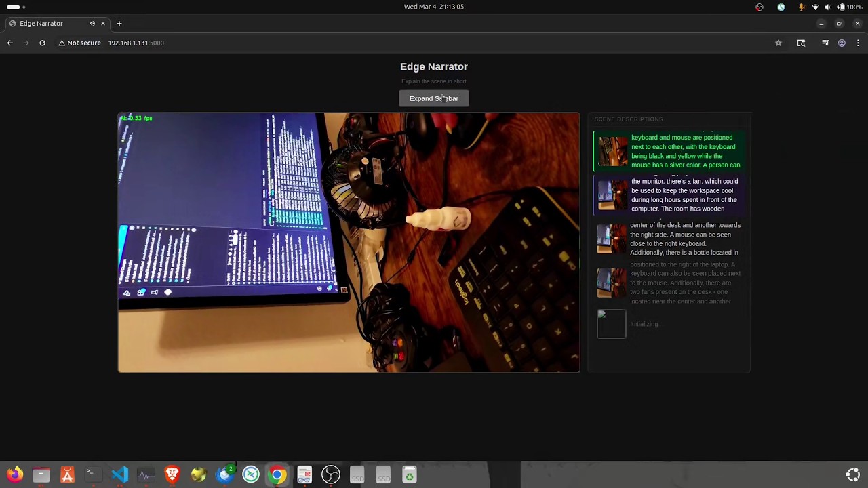Open the first SSD drive in the dock
The image size is (868, 488).
[x=357, y=475]
